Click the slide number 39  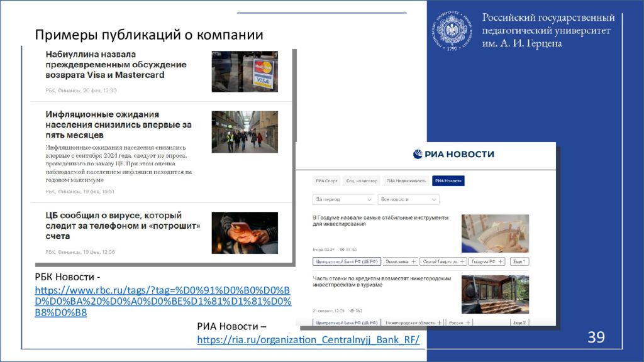(x=596, y=337)
